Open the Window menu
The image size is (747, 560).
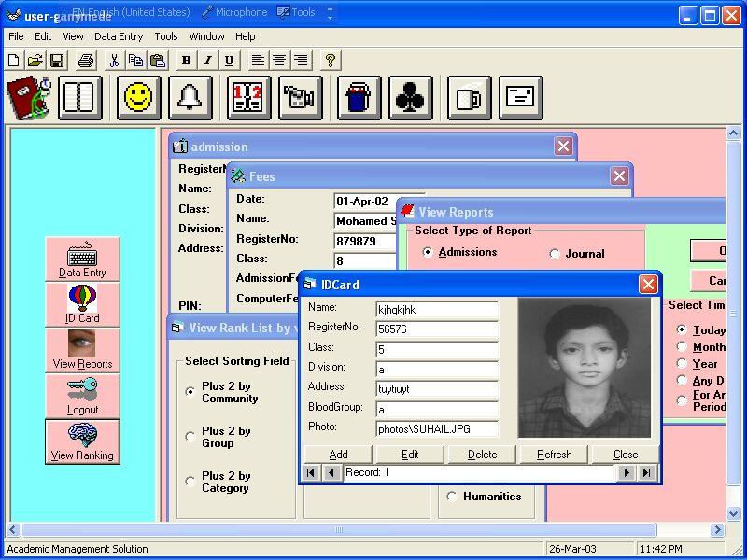[x=206, y=36]
